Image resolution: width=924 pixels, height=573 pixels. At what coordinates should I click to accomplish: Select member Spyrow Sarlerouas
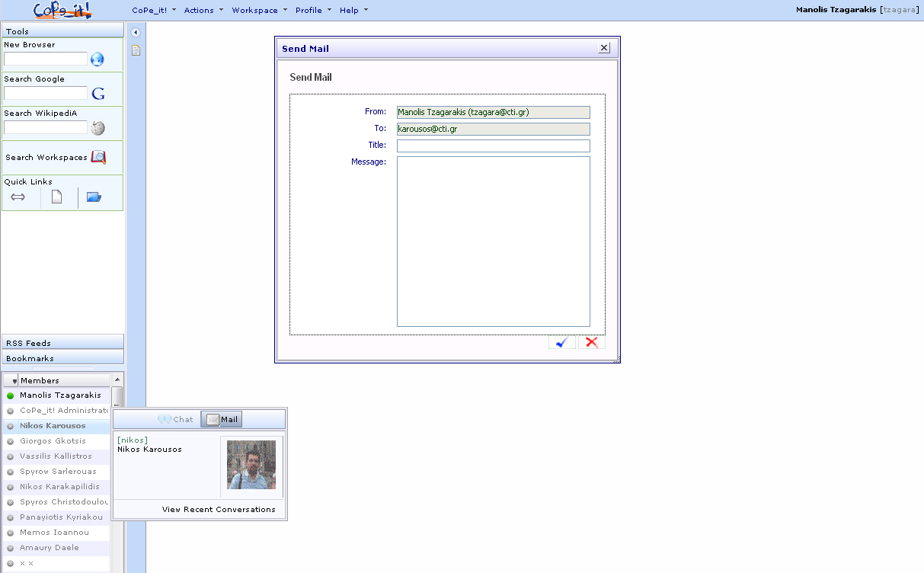point(58,472)
